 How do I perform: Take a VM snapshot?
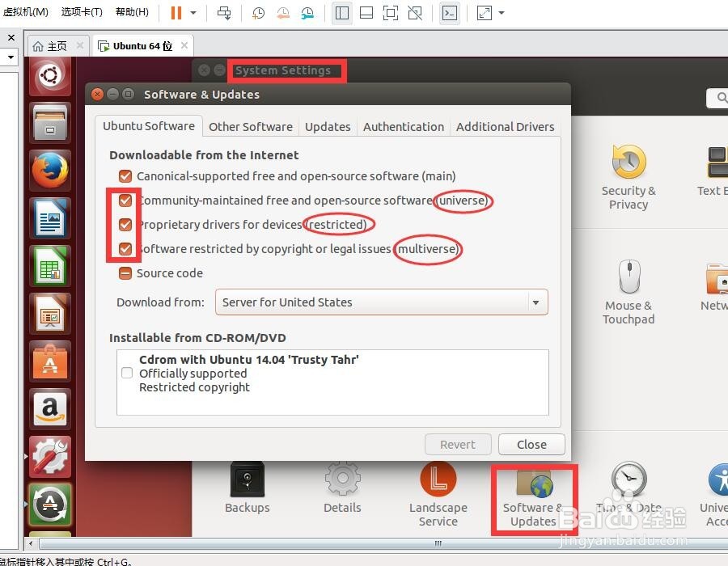tap(258, 12)
